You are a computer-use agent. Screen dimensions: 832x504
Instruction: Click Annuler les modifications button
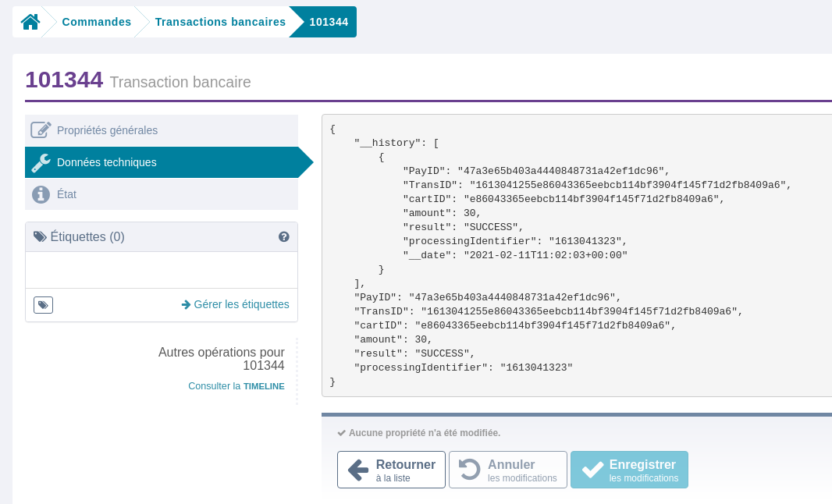tap(507, 470)
